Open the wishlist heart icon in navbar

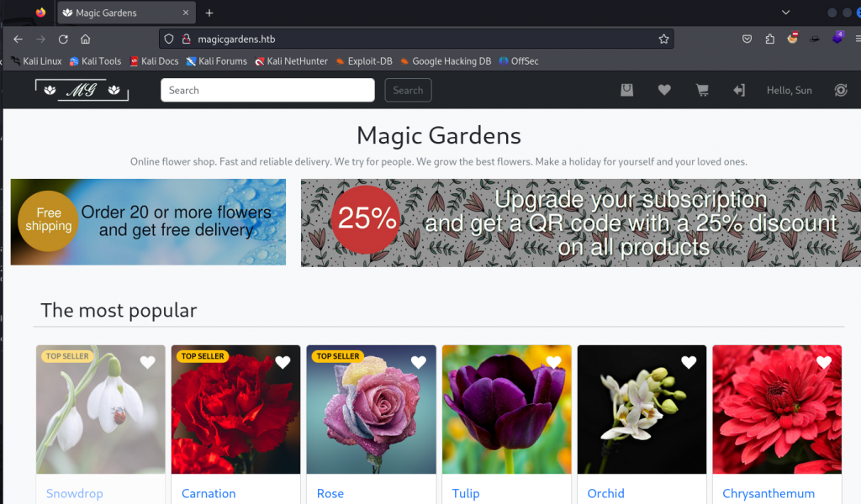click(664, 90)
